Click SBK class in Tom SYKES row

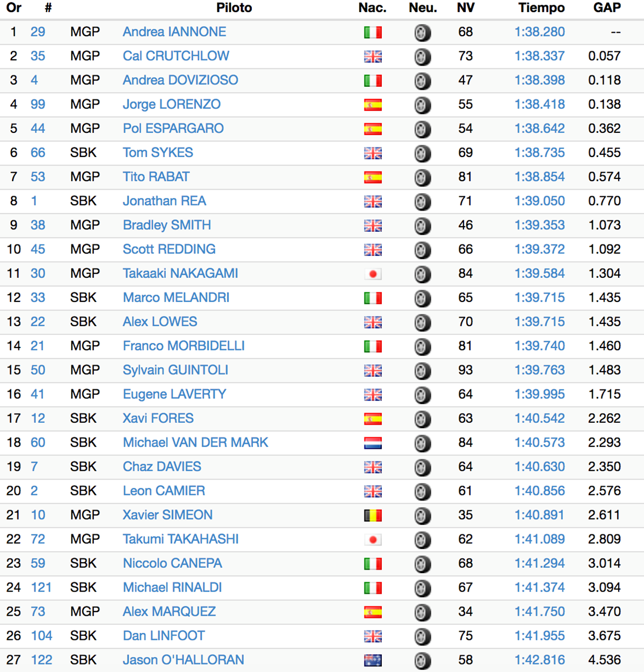83,152
